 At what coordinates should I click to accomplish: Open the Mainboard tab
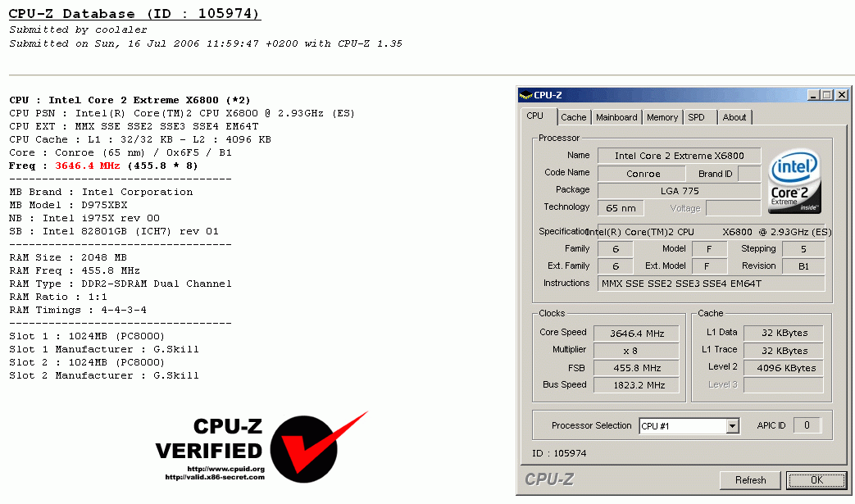pos(616,117)
